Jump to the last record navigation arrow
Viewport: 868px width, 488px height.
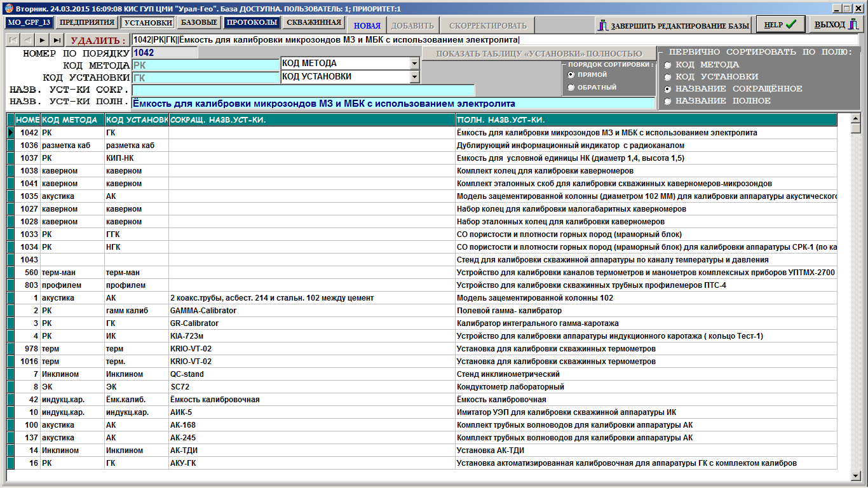tap(57, 41)
